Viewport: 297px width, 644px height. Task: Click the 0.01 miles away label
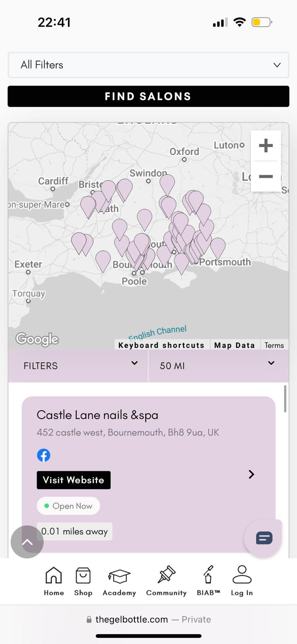tap(74, 531)
